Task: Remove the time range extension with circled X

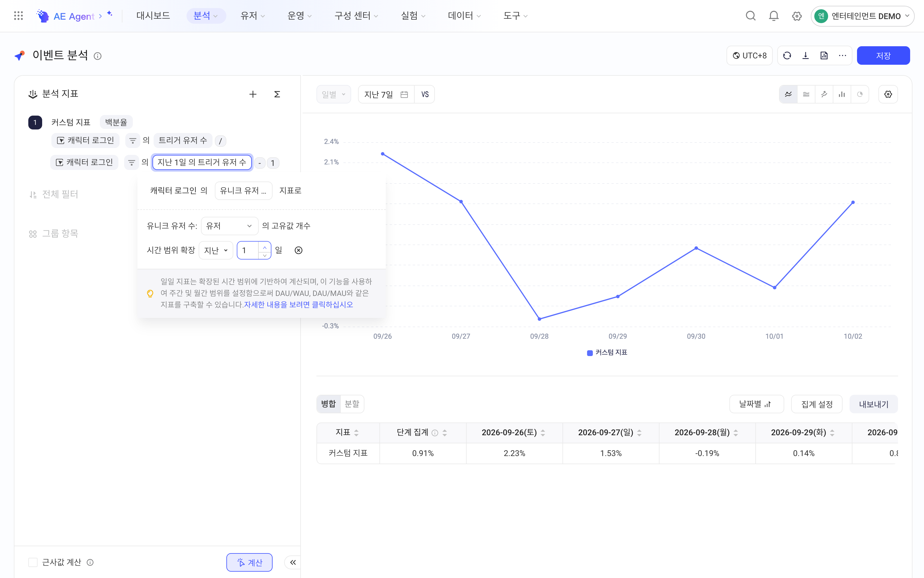Action: [299, 250]
